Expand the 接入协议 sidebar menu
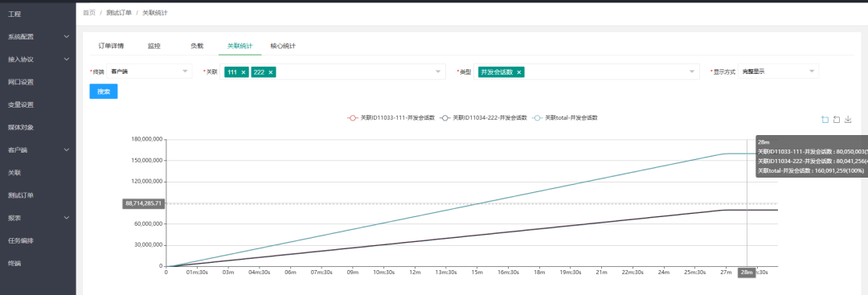The image size is (868, 295). coord(38,59)
